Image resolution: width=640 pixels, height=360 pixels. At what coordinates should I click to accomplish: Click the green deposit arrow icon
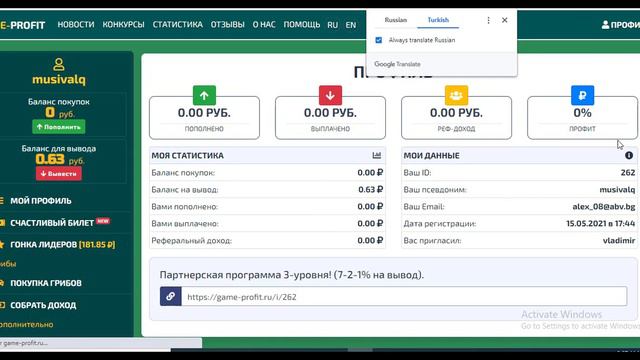[204, 96]
